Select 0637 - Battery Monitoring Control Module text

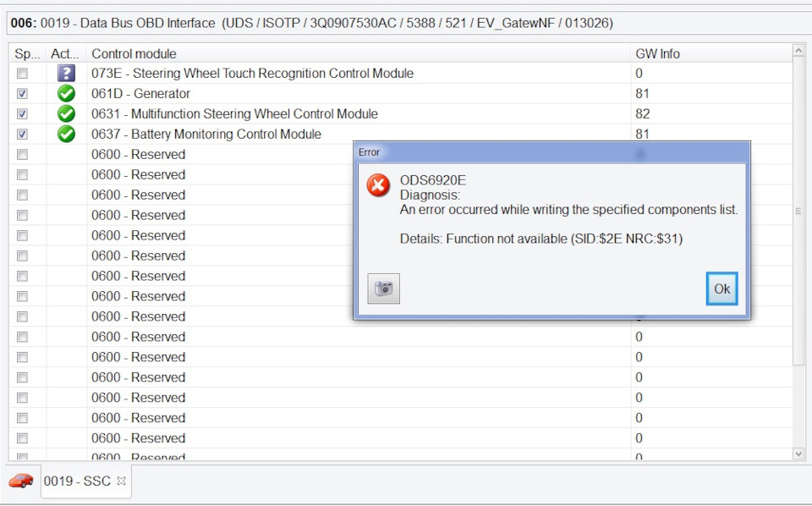tap(206, 134)
